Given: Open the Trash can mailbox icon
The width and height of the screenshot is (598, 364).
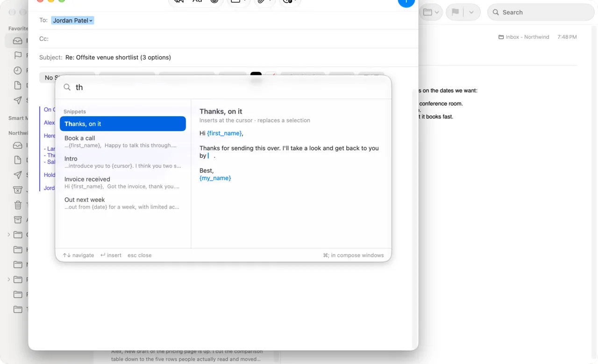Looking at the screenshot, I should (x=18, y=205).
